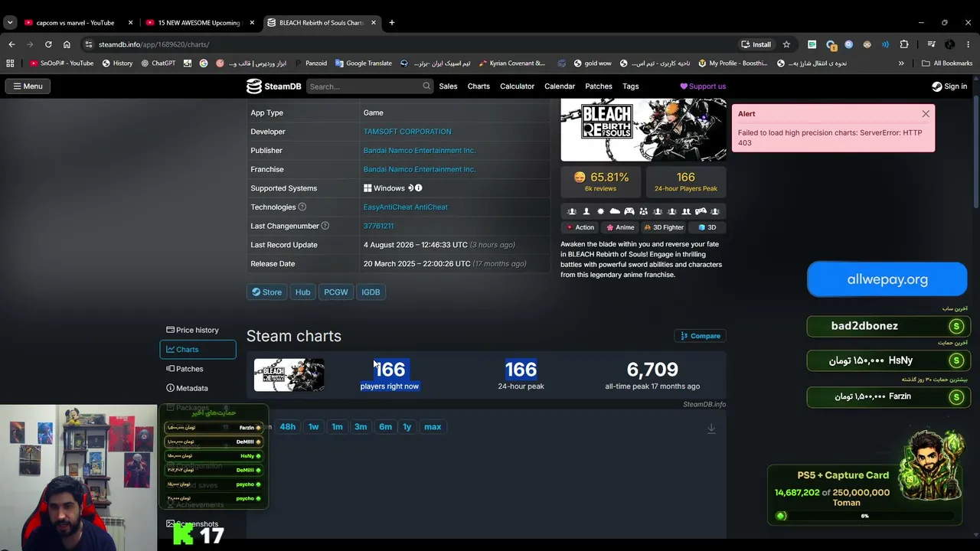This screenshot has height=551, width=980.
Task: Open the 3D Fighter tag
Action: tap(664, 227)
